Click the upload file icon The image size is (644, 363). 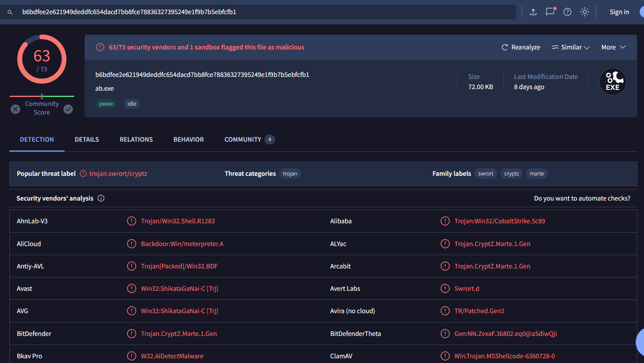click(x=533, y=12)
